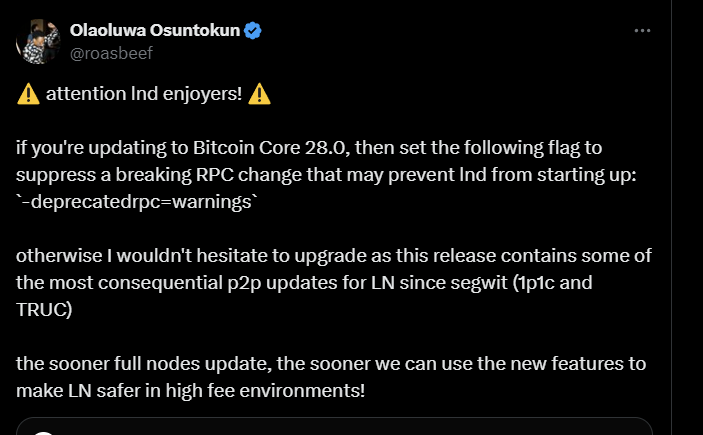Image resolution: width=703 pixels, height=435 pixels.
Task: Visit the @roasbeef handle link
Action: pyautogui.click(x=109, y=52)
